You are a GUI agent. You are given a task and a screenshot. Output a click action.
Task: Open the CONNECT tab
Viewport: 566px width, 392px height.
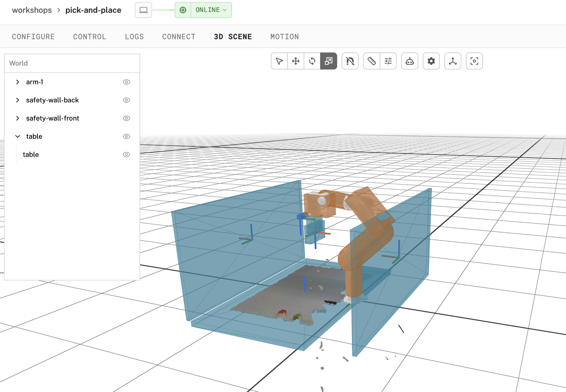(179, 37)
